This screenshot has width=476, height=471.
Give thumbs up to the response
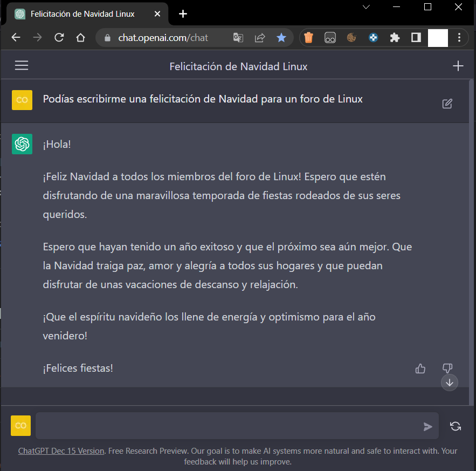[420, 368]
